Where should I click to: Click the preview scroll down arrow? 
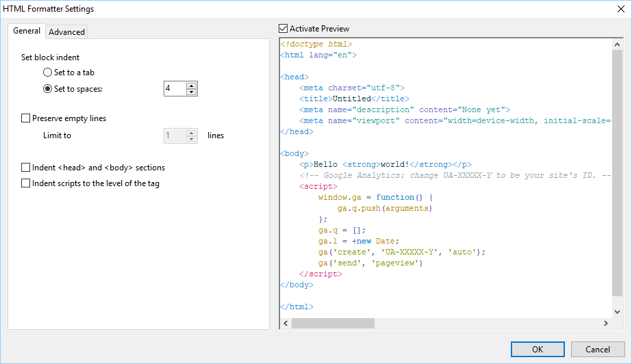pyautogui.click(x=617, y=311)
